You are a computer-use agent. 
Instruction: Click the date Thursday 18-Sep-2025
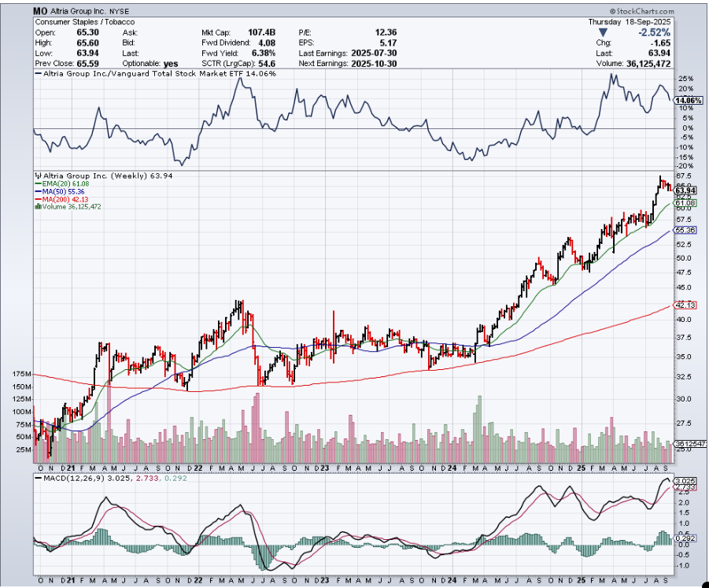[x=630, y=22]
